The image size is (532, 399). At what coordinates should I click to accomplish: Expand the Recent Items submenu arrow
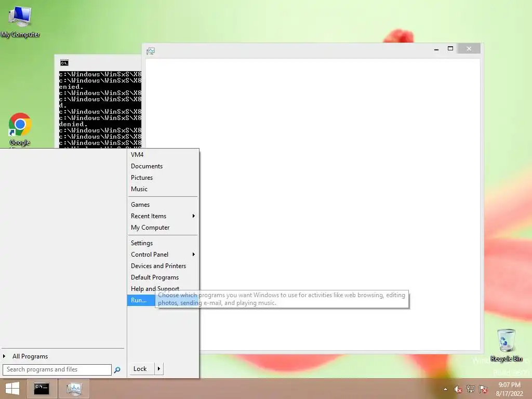point(193,216)
